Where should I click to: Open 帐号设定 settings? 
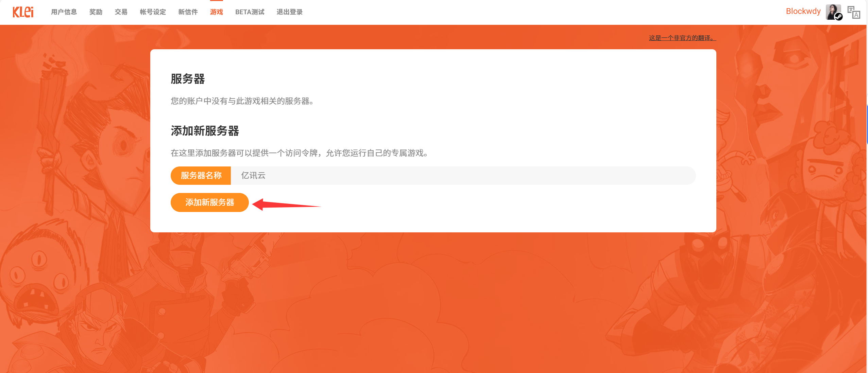click(x=153, y=12)
